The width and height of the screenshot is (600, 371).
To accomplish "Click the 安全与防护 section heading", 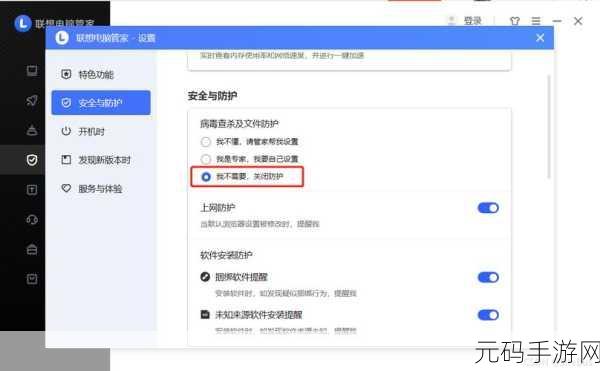I will (x=212, y=96).
